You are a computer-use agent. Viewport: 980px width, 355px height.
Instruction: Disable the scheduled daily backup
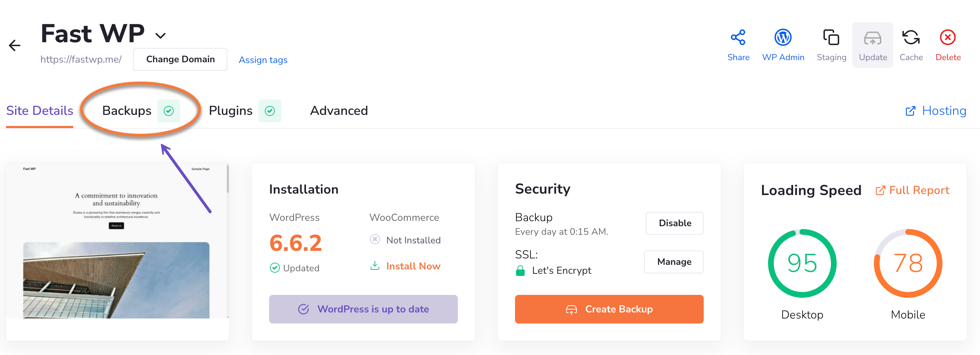(674, 223)
